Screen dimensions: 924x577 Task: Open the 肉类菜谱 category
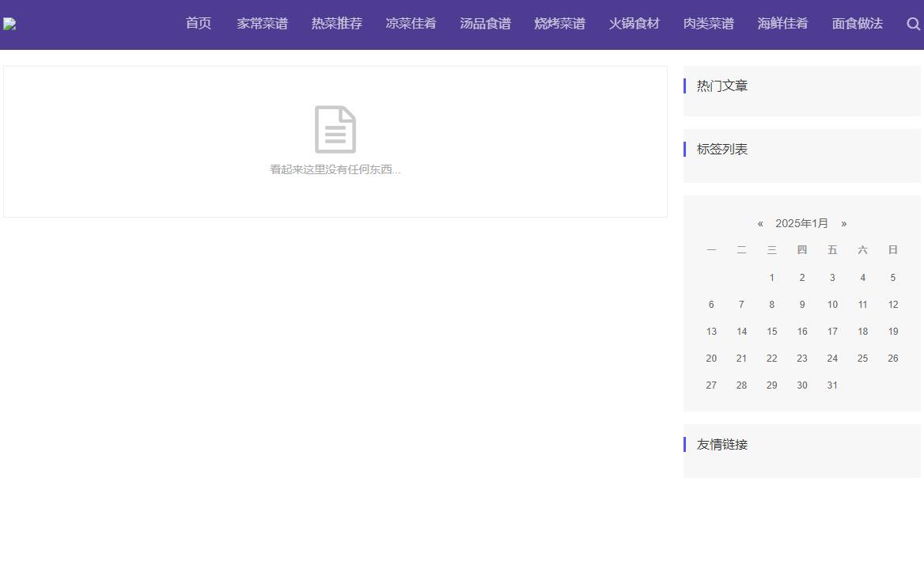click(x=708, y=24)
